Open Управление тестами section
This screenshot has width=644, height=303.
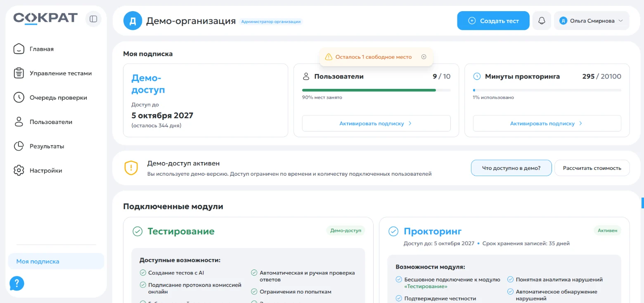tap(61, 73)
